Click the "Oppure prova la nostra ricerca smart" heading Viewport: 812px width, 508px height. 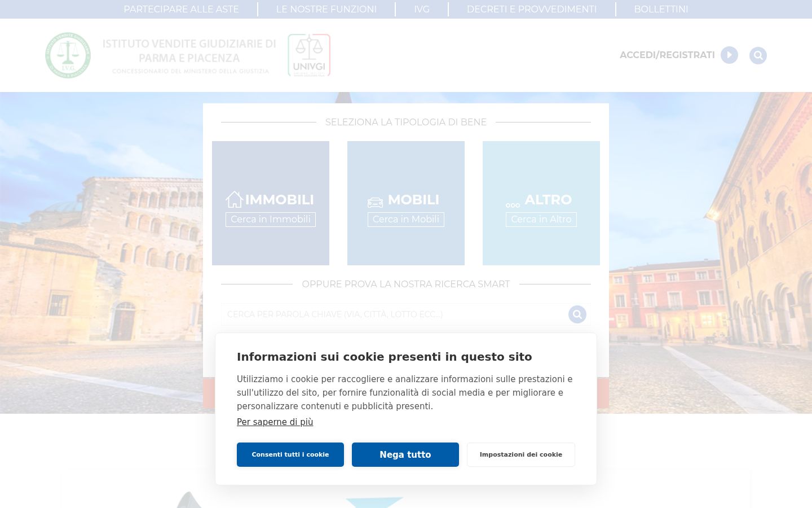pos(406,284)
